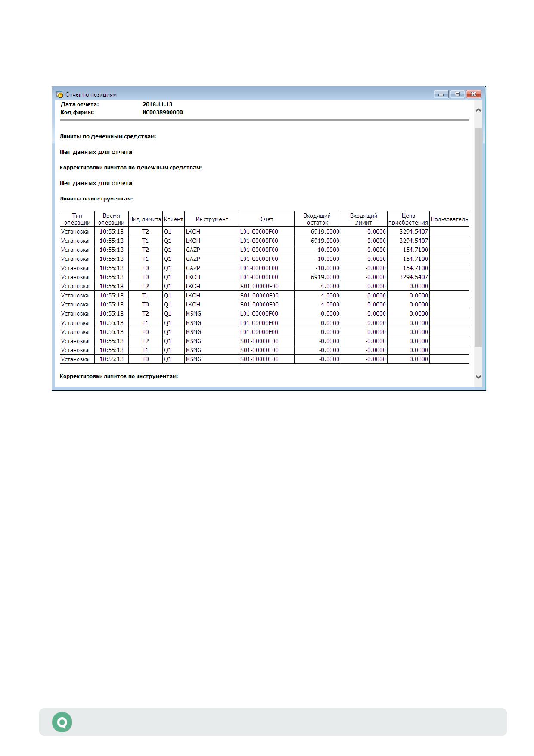The image size is (534, 756).
Task: Click the 'Лимиты по денежным средствам:' heading
Action: point(108,136)
